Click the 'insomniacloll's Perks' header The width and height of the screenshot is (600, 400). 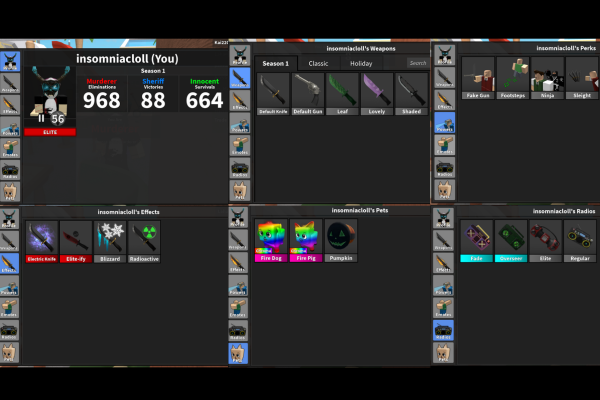[x=566, y=48]
